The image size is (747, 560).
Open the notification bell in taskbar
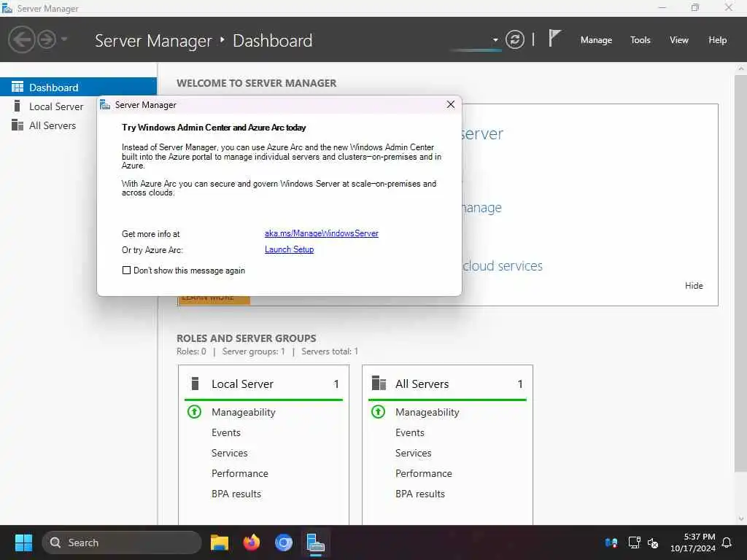727,542
